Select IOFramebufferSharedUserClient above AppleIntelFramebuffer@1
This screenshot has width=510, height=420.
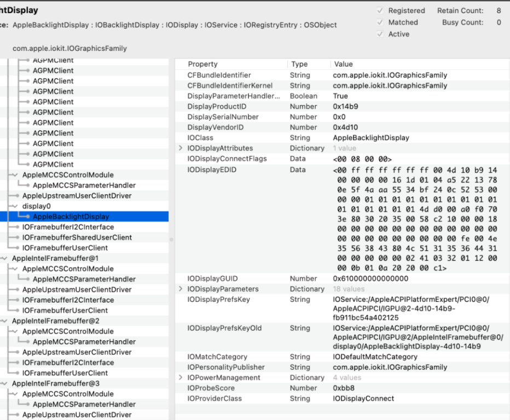coord(77,237)
